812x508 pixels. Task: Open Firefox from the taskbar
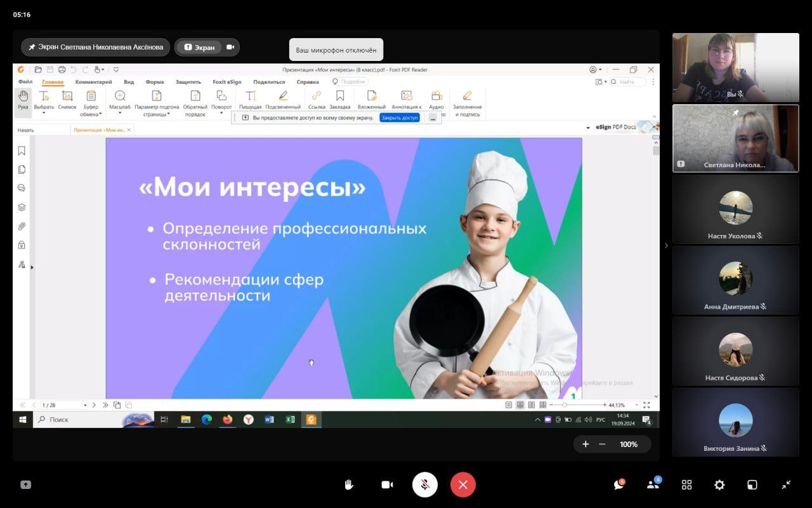227,420
